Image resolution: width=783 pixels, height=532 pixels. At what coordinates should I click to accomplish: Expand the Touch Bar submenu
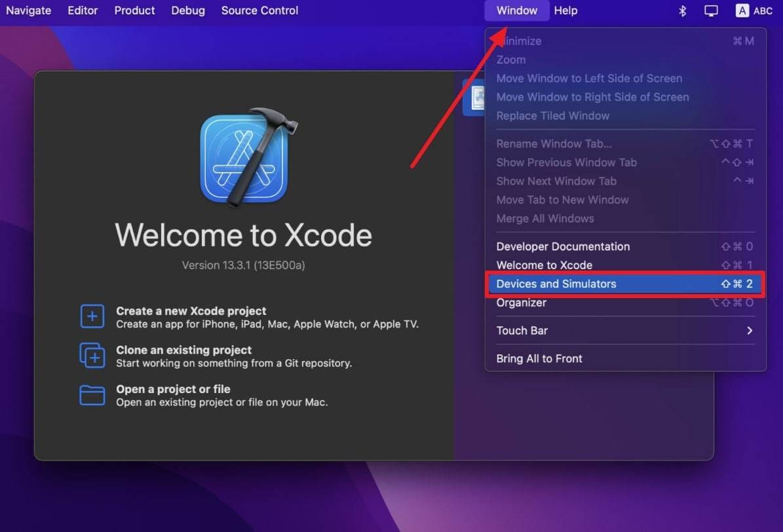(625, 331)
